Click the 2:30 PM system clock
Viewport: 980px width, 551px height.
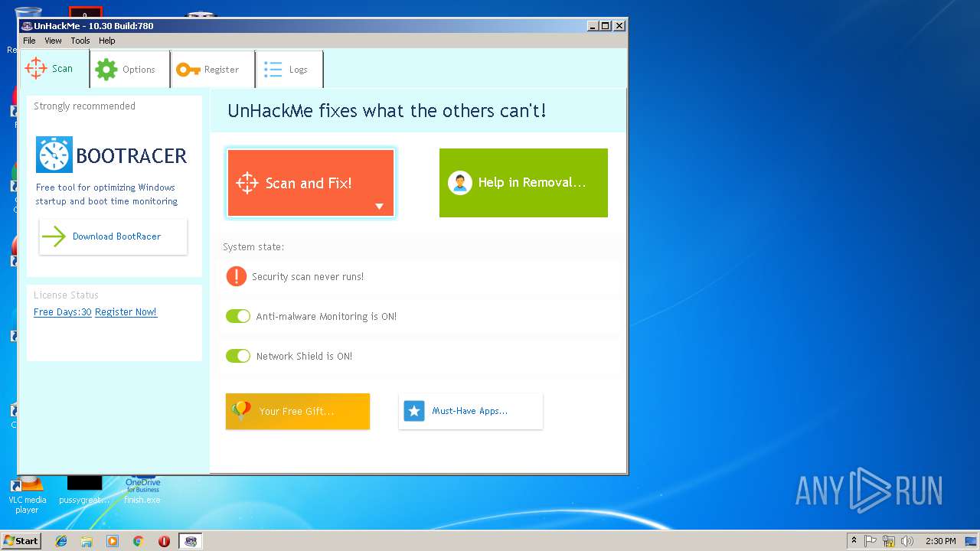(x=940, y=541)
